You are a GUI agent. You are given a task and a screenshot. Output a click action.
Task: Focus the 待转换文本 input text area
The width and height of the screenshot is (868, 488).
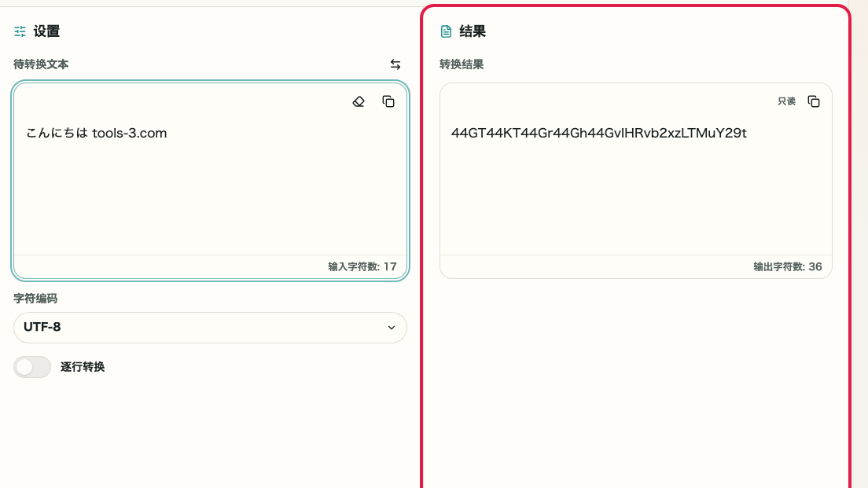(211, 182)
